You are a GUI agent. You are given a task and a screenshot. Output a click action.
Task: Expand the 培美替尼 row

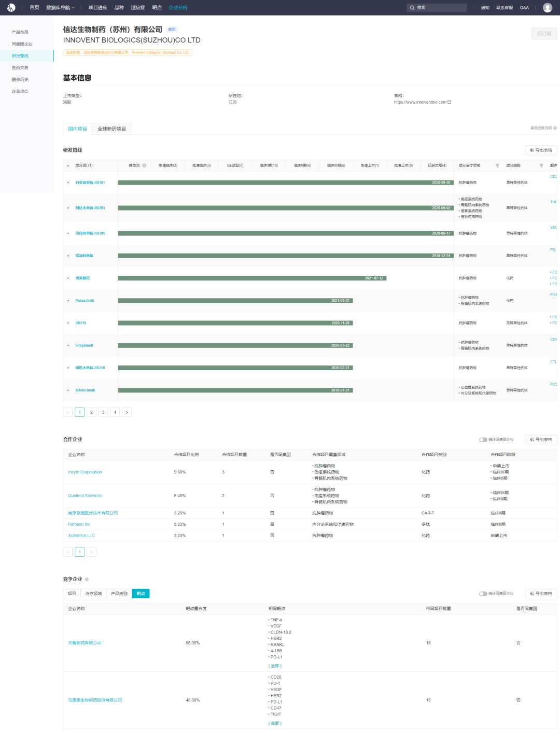68,278
